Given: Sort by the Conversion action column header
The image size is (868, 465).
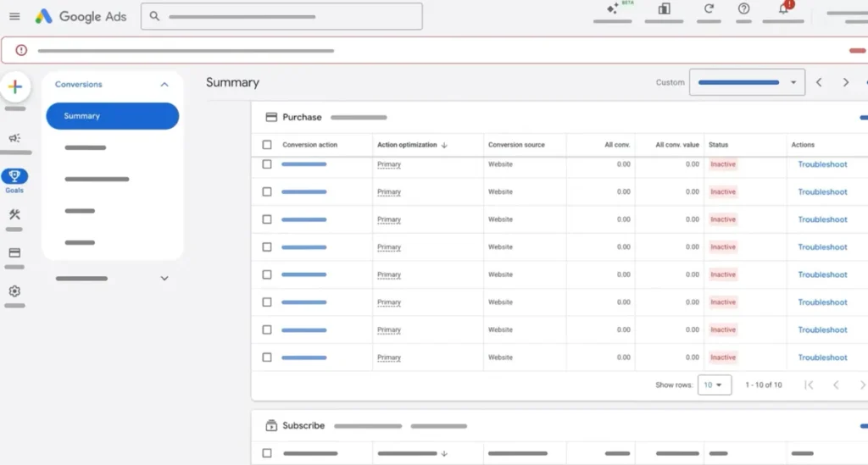Looking at the screenshot, I should click(x=309, y=145).
